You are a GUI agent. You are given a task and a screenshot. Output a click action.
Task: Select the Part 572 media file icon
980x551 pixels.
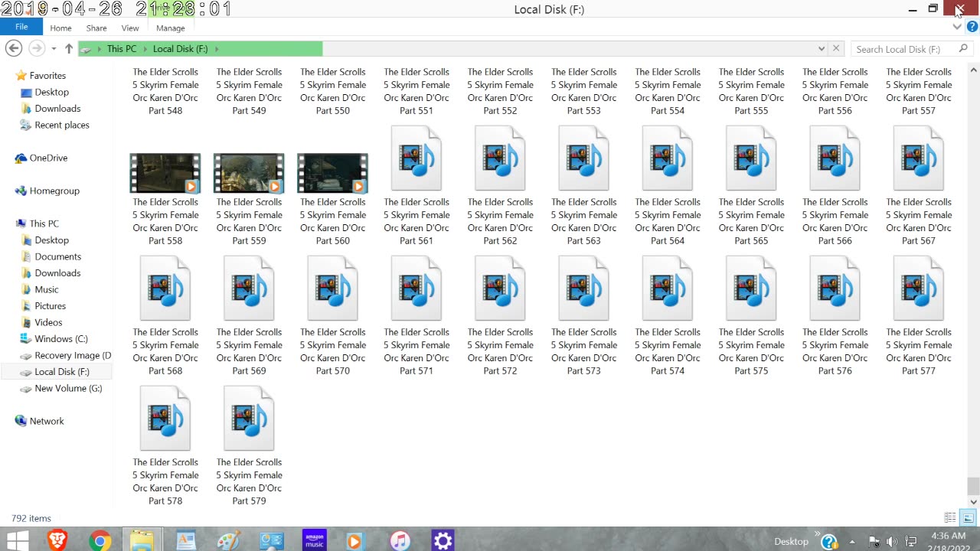pyautogui.click(x=500, y=289)
